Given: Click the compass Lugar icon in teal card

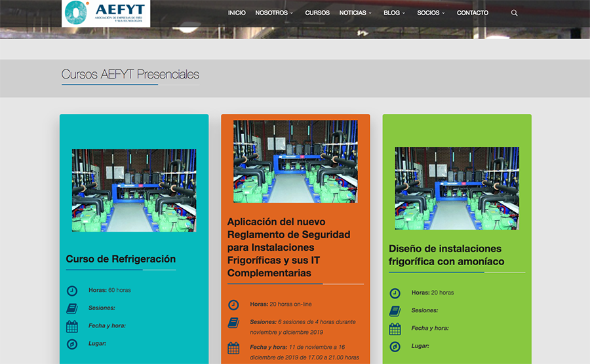Looking at the screenshot, I should pyautogui.click(x=72, y=344).
